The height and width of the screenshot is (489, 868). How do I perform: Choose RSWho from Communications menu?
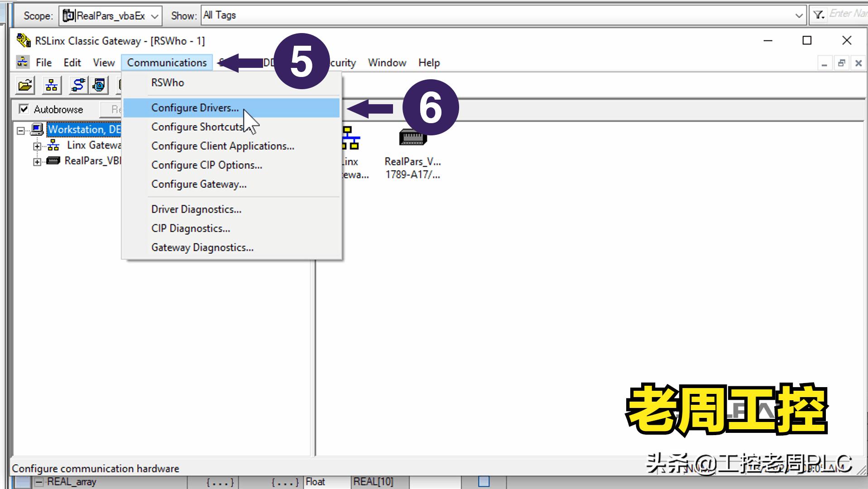(231, 83)
